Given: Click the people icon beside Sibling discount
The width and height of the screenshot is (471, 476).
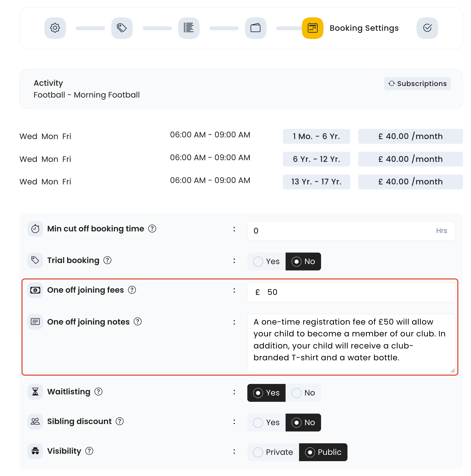Looking at the screenshot, I should pos(35,421).
